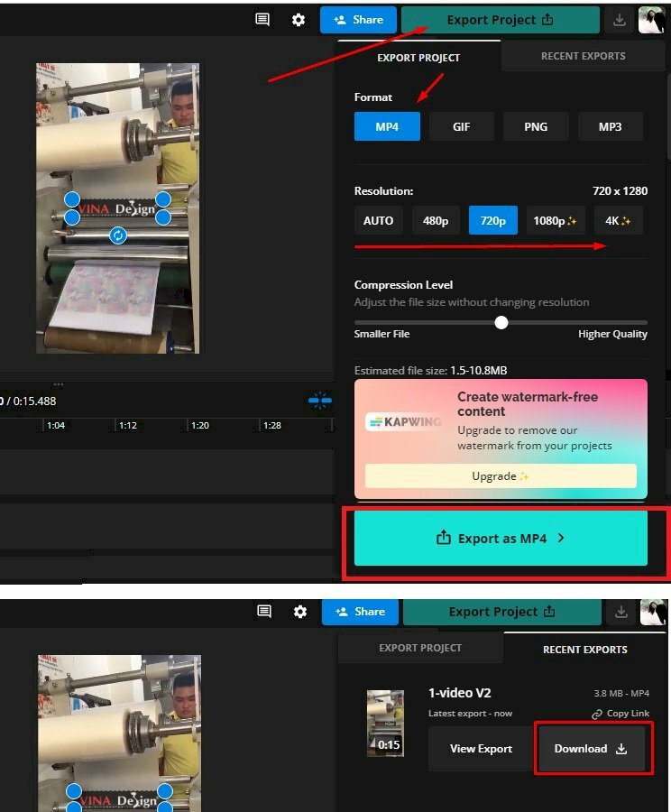The image size is (671, 812).
Task: Click the 1:12 timeline mark
Action: click(128, 426)
